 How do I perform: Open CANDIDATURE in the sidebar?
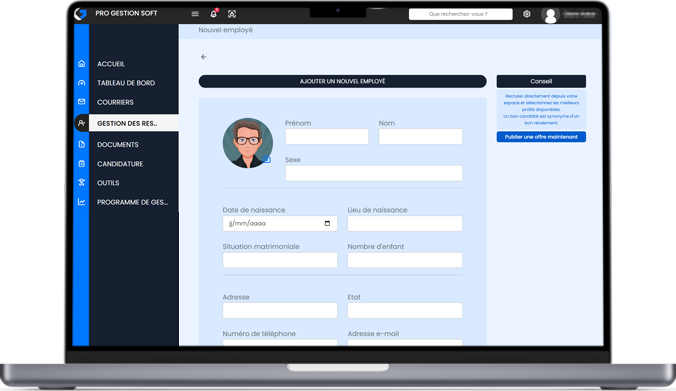120,164
